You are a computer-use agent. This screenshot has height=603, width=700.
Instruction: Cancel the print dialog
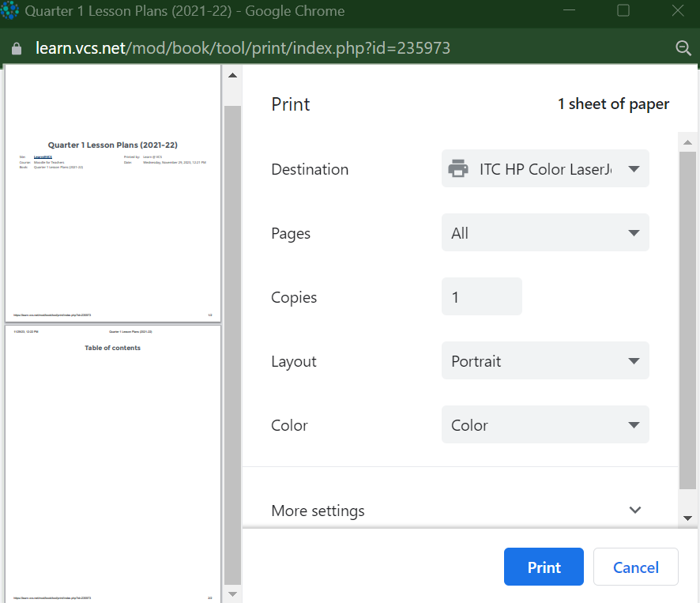[635, 567]
